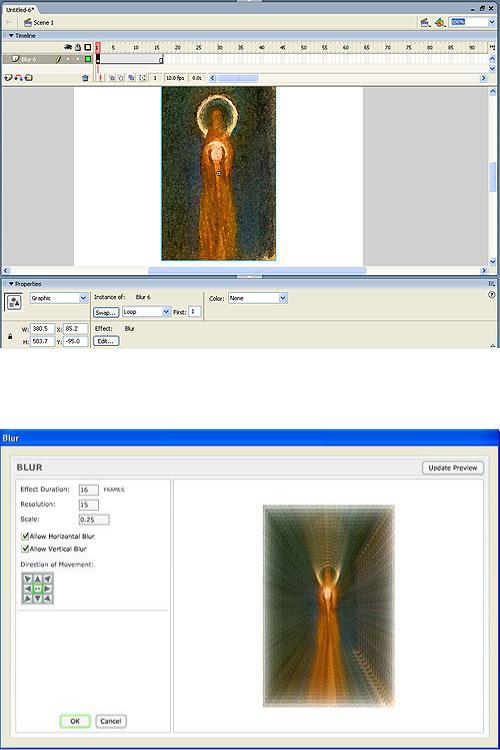Click the show all layers as outlines icon
500x750 pixels.
coord(88,47)
